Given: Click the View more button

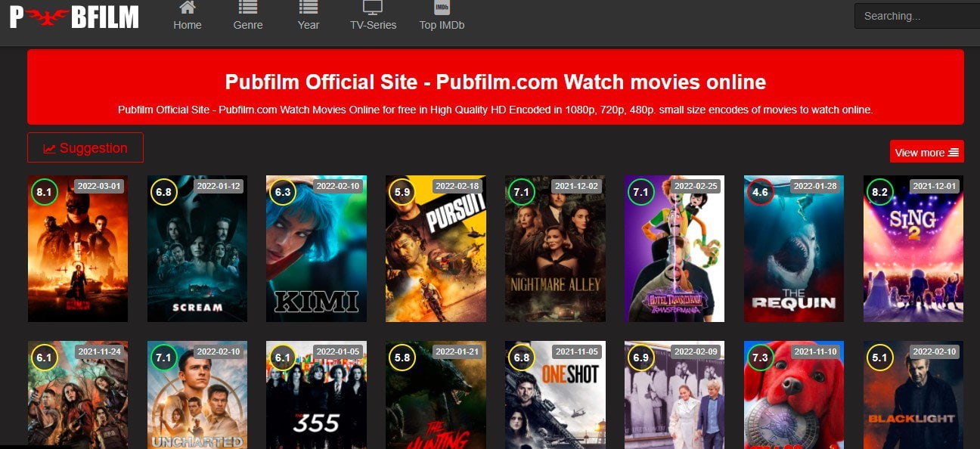Looking at the screenshot, I should 926,152.
